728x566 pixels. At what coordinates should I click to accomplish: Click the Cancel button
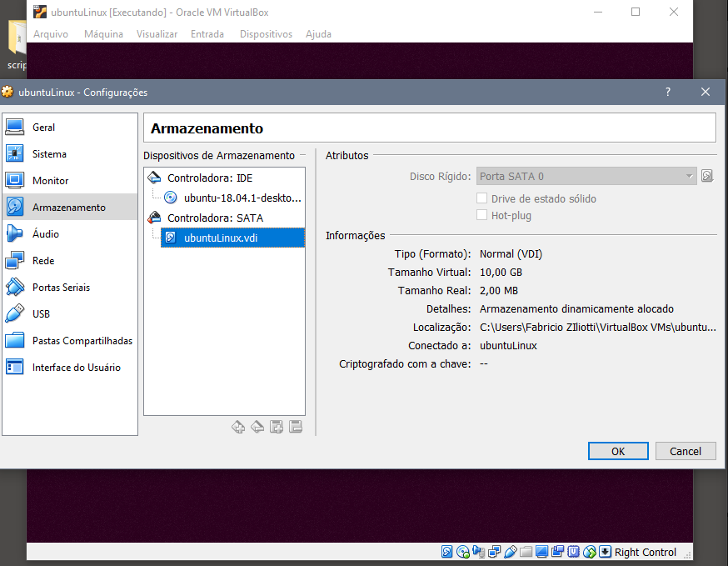click(686, 451)
